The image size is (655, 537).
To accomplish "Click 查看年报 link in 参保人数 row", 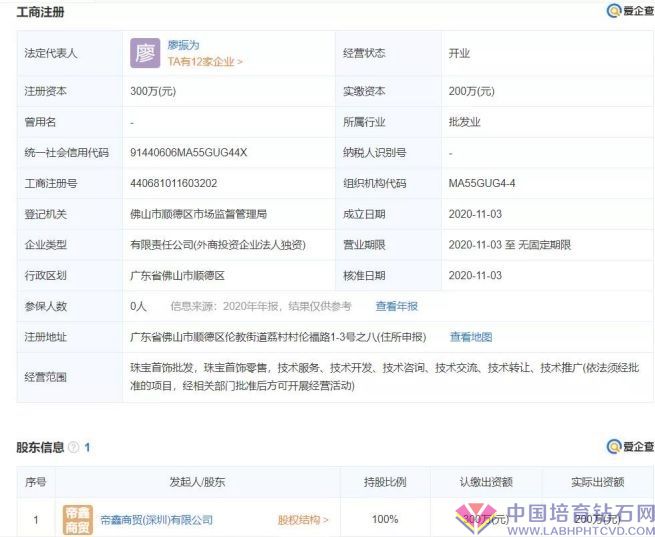I will 396,306.
